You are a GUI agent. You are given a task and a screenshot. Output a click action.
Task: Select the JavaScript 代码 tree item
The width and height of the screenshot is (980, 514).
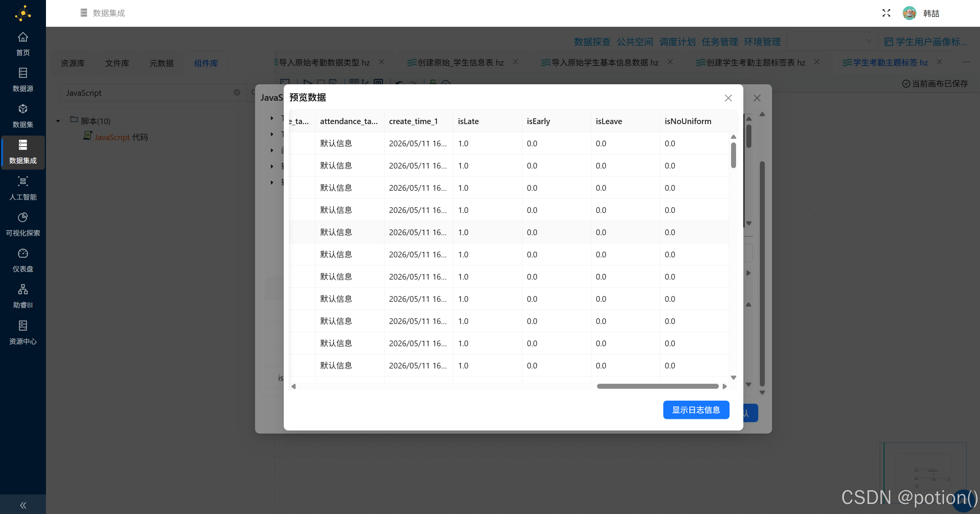coord(121,137)
